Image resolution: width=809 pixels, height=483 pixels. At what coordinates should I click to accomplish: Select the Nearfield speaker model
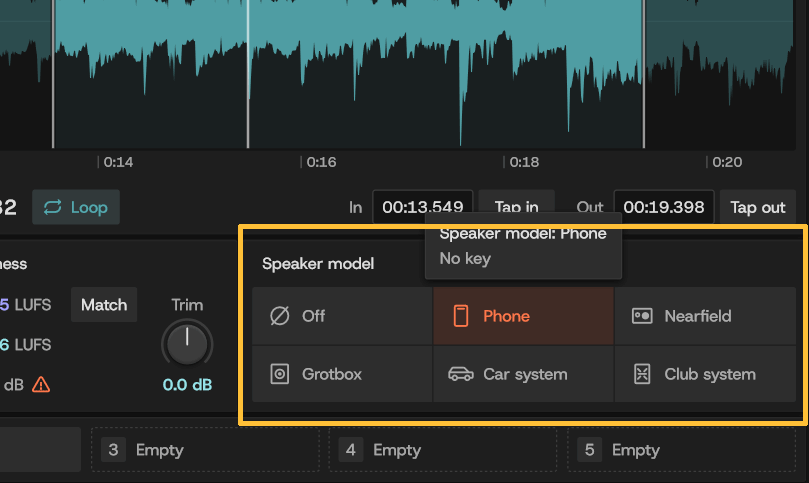coord(705,316)
